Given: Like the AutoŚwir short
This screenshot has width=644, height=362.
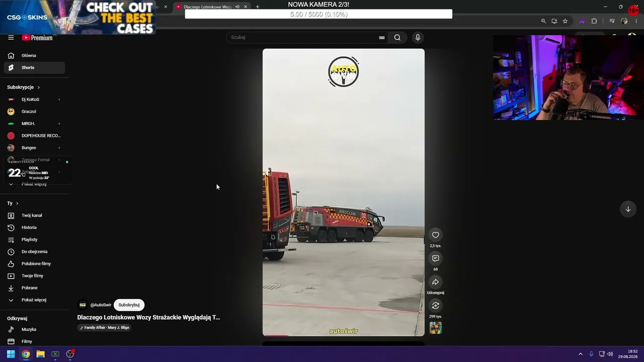Looking at the screenshot, I should click(436, 235).
